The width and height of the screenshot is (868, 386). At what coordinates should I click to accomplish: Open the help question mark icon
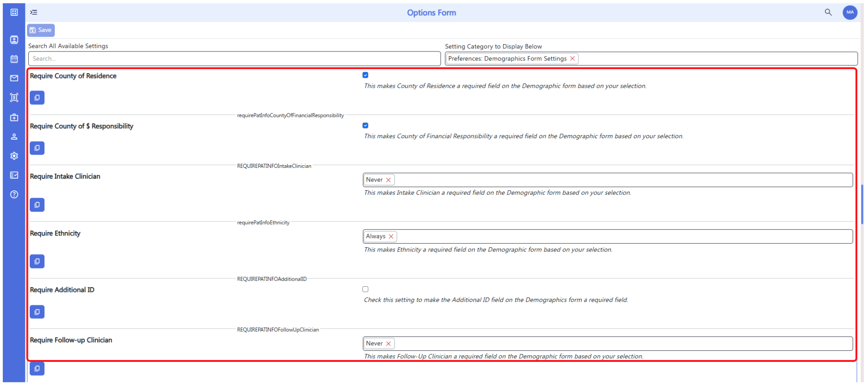(x=14, y=194)
